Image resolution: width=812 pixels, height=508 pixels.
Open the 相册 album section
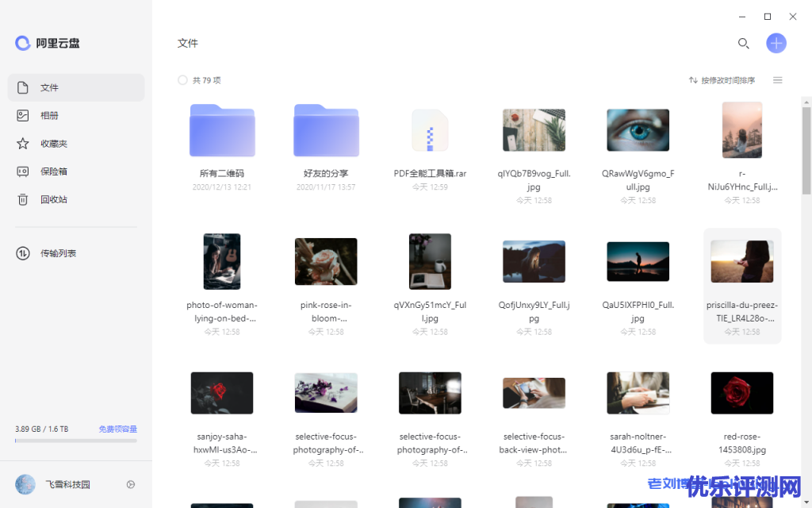click(x=49, y=116)
